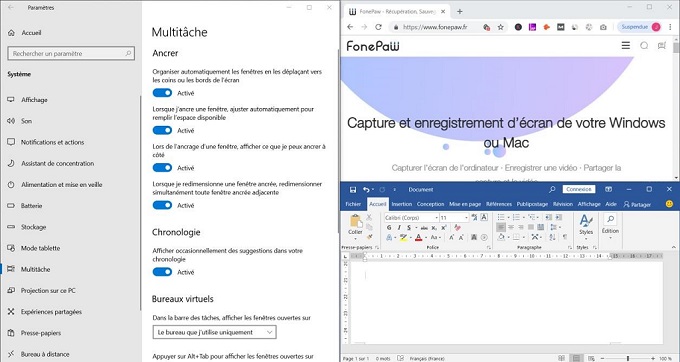
Task: Reload the FonePaw page in Chrome
Action: click(378, 27)
